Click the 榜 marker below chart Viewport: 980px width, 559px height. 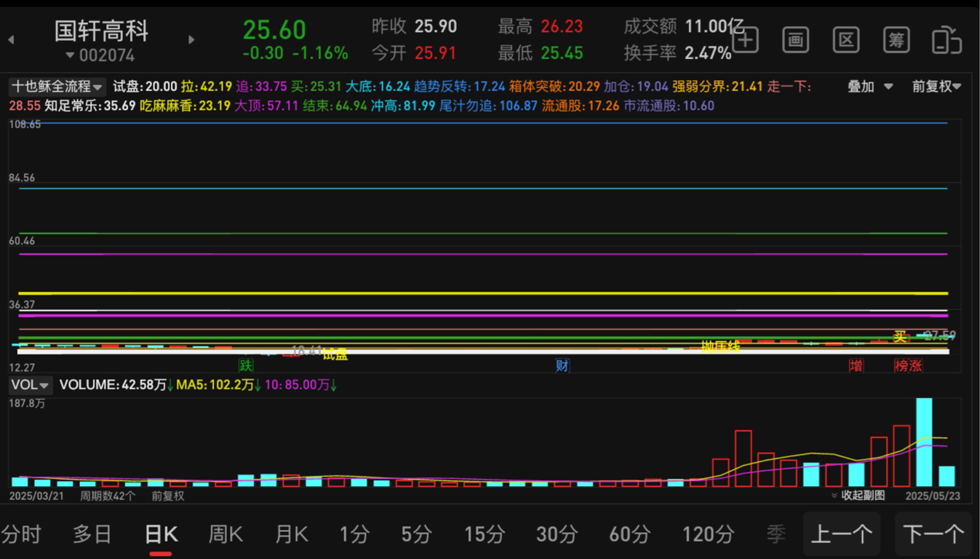(x=901, y=365)
